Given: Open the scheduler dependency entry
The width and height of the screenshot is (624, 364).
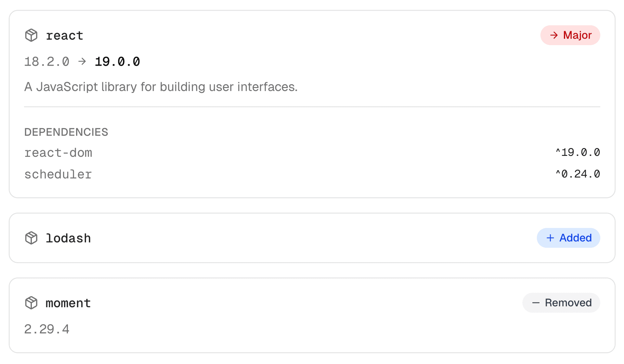Looking at the screenshot, I should (58, 174).
